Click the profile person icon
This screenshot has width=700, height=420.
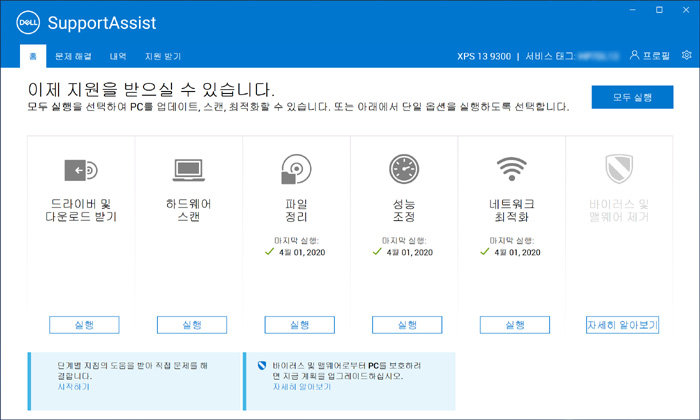coord(634,55)
